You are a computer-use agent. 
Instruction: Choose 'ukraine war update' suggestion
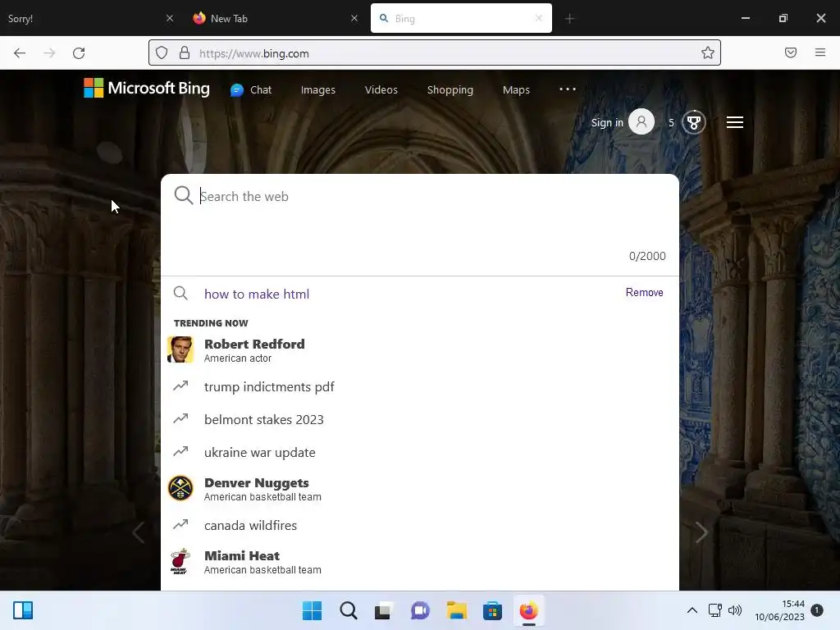click(x=420, y=452)
